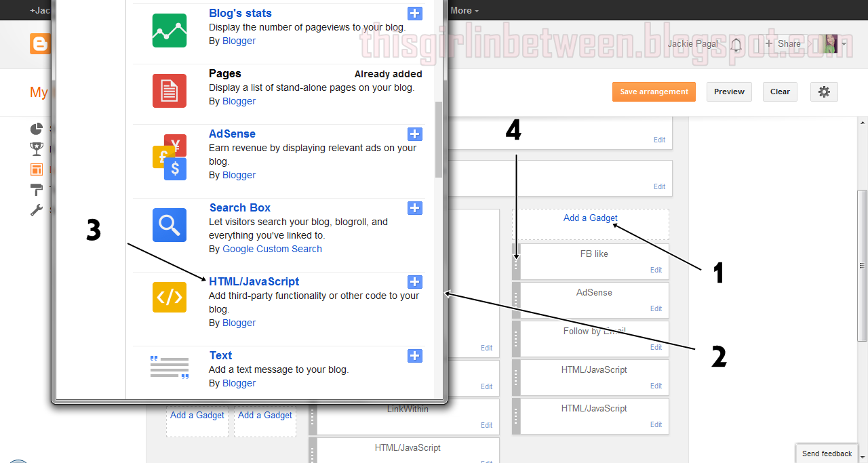
Task: Add the Text gadget with plus icon
Action: coord(415,356)
